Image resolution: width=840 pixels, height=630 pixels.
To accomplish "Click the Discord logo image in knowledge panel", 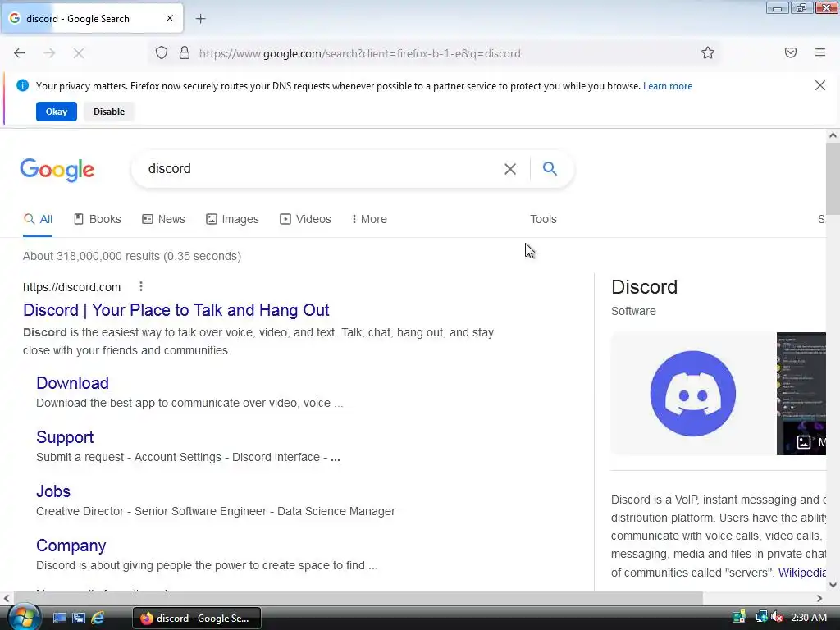I will tap(692, 394).
